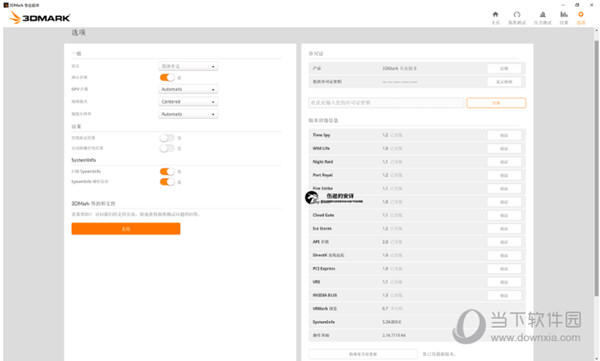Click the button in the Time Spy row
Screen dimensions: 600x361
pyautogui.click(x=504, y=135)
